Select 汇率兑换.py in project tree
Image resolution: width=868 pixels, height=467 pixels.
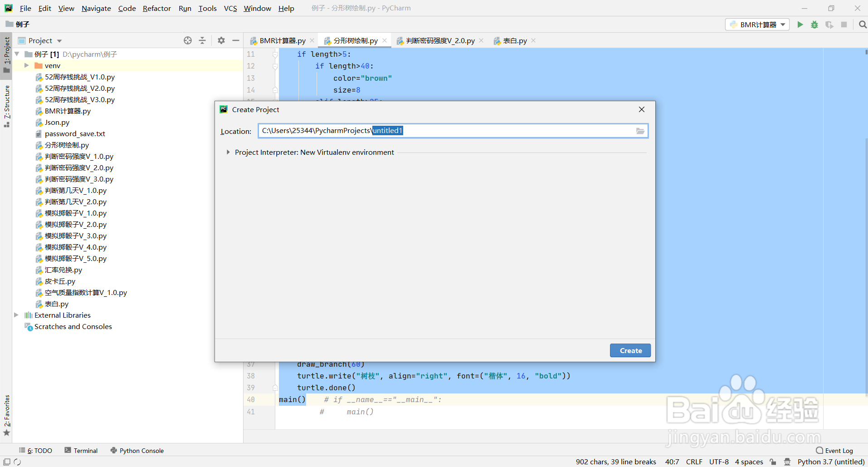(63, 270)
